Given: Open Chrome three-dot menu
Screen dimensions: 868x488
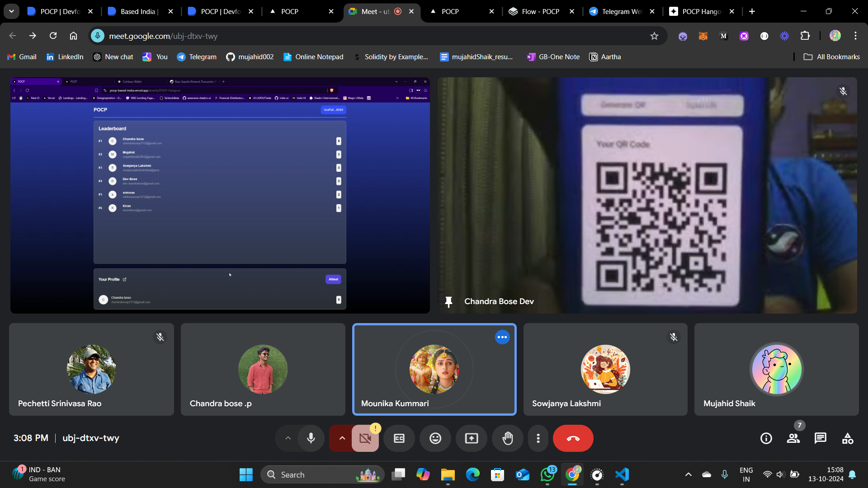Looking at the screenshot, I should tap(855, 36).
